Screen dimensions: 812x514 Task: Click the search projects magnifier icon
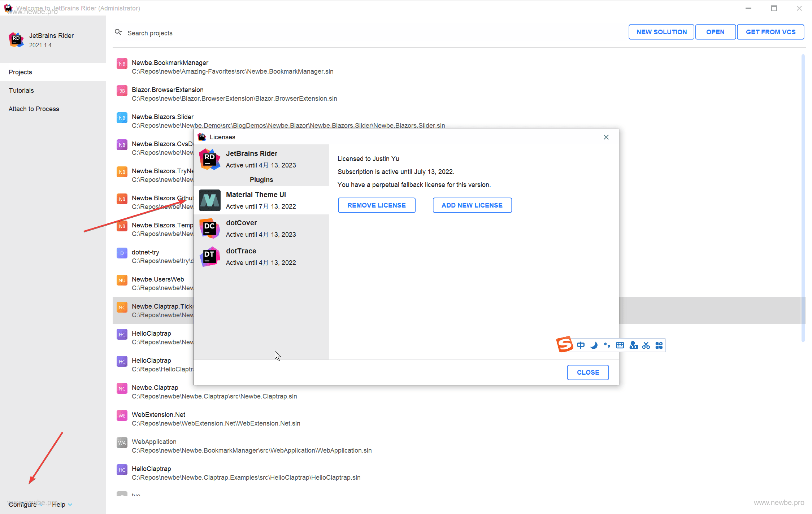coord(118,32)
